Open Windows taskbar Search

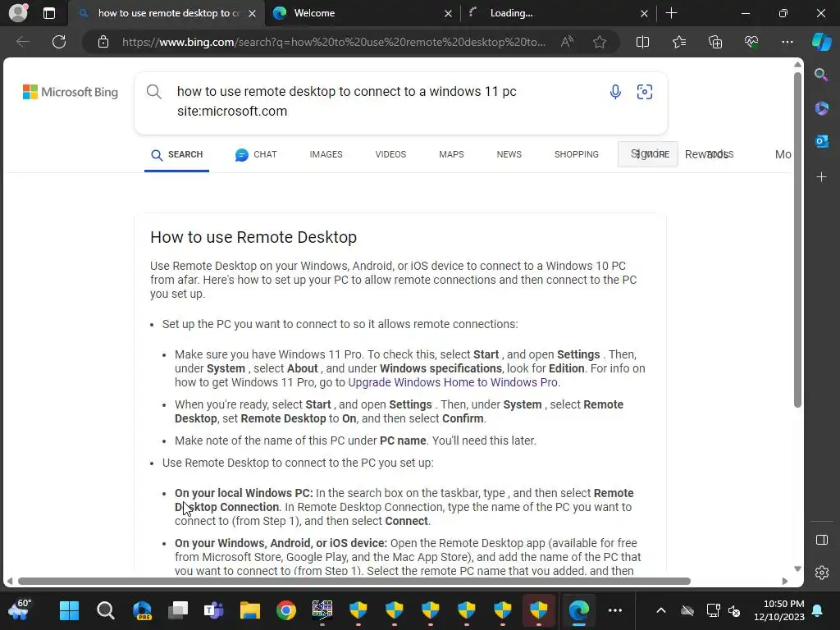106,610
